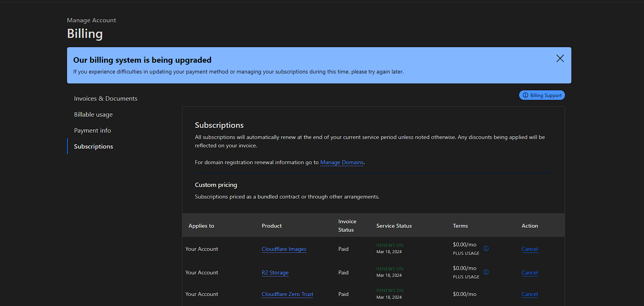Click the Terms column header
The width and height of the screenshot is (644, 306).
(x=460, y=226)
